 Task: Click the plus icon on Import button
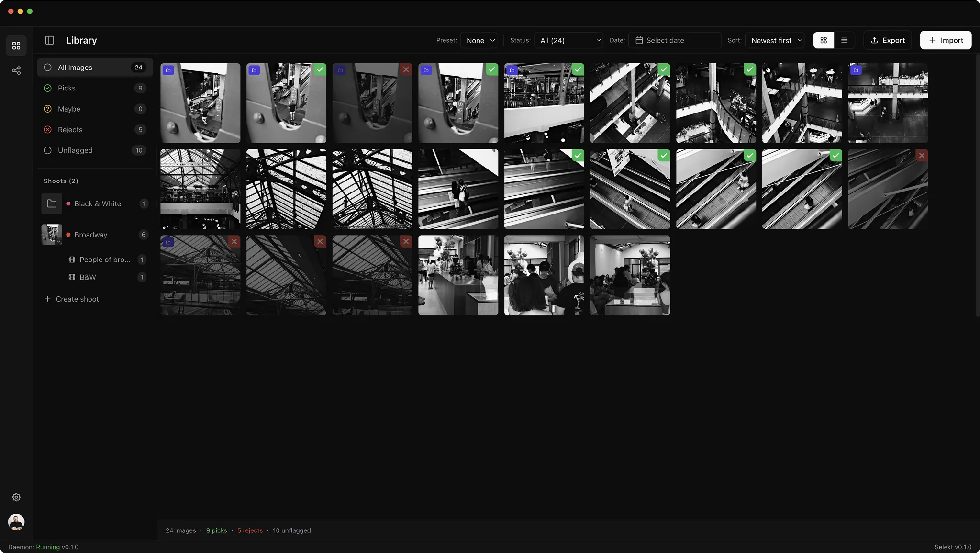pyautogui.click(x=932, y=40)
